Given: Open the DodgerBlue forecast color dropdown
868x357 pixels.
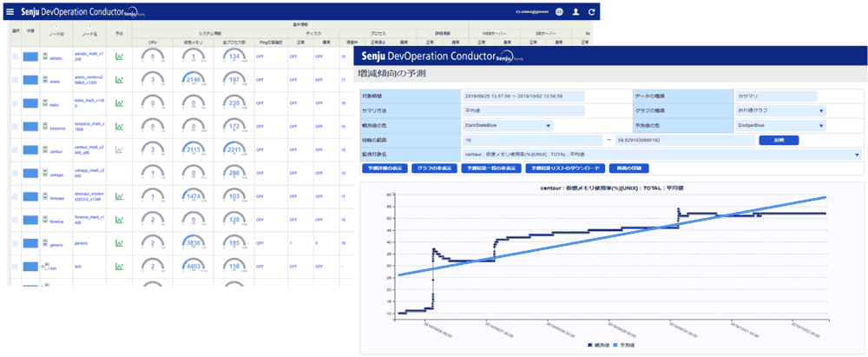Looking at the screenshot, I should [x=780, y=125].
